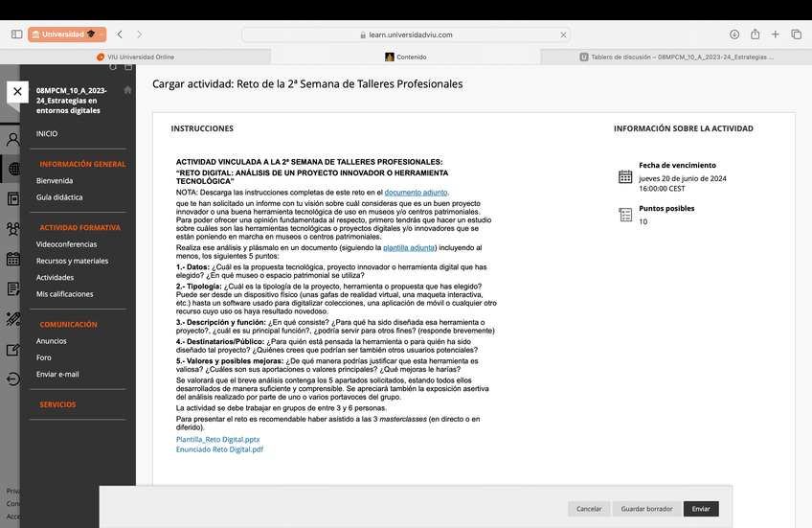
Task: Open Actividades menu item
Action: (x=55, y=277)
